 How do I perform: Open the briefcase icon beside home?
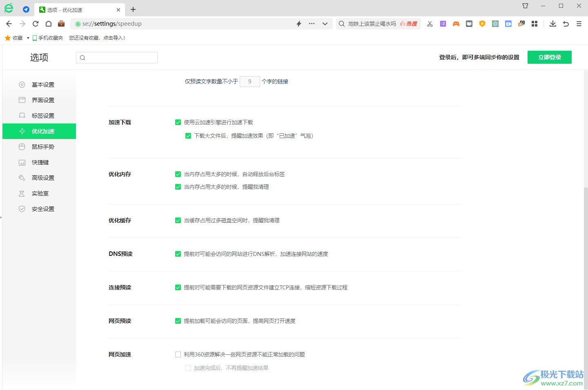61,24
